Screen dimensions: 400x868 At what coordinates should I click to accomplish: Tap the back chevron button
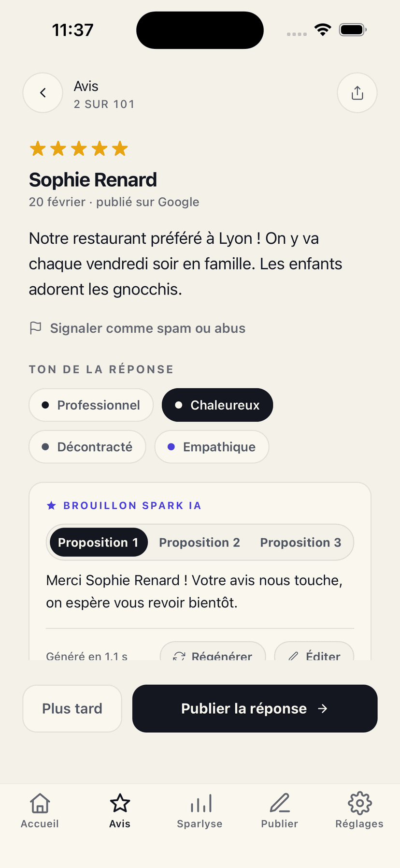click(43, 93)
